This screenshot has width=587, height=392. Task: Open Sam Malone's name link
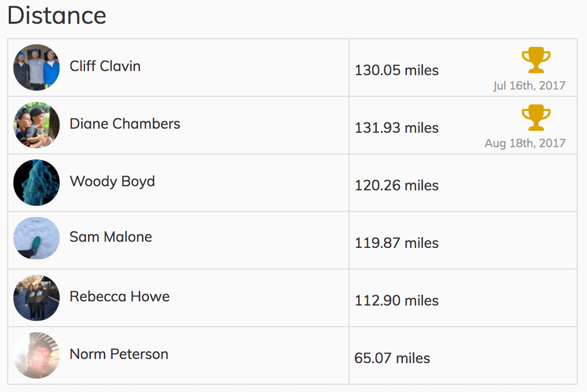coord(111,237)
